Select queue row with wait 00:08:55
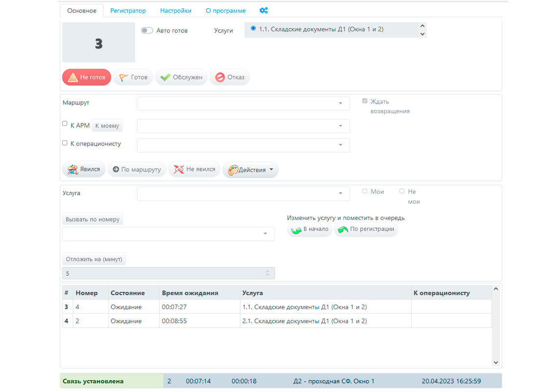Viewport: 539px width, 392px height. pyautogui.click(x=277, y=321)
